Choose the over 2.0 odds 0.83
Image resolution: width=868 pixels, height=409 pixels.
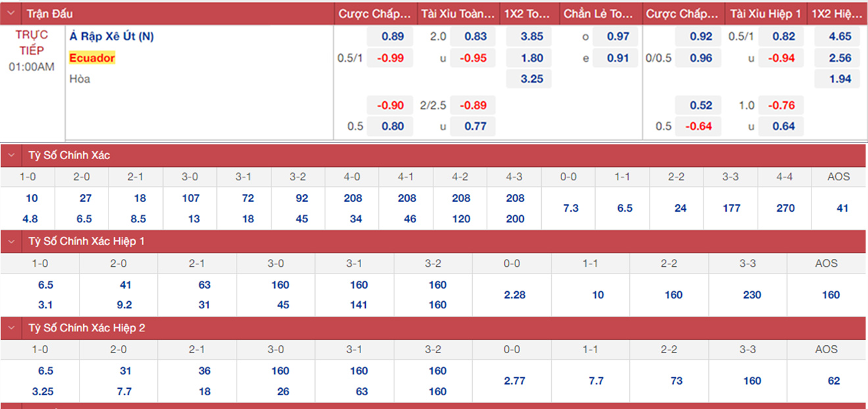475,37
